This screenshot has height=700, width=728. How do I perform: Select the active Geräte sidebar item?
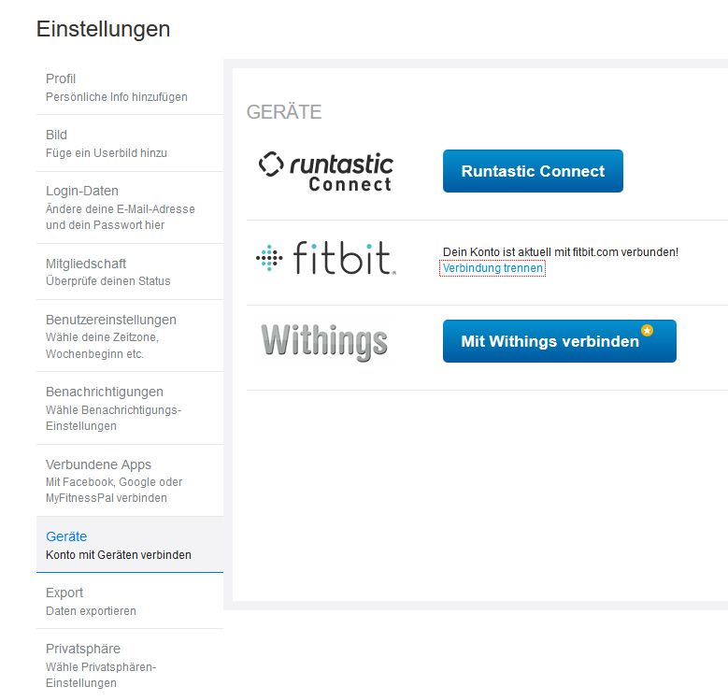pos(130,545)
